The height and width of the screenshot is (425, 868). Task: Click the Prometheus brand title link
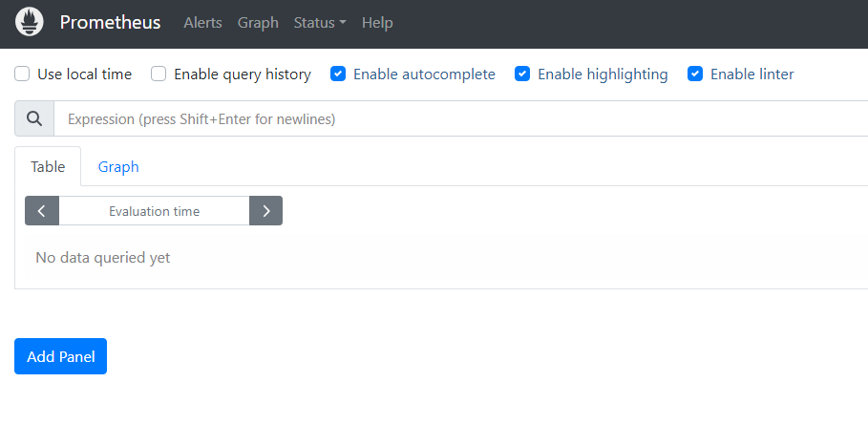(110, 23)
